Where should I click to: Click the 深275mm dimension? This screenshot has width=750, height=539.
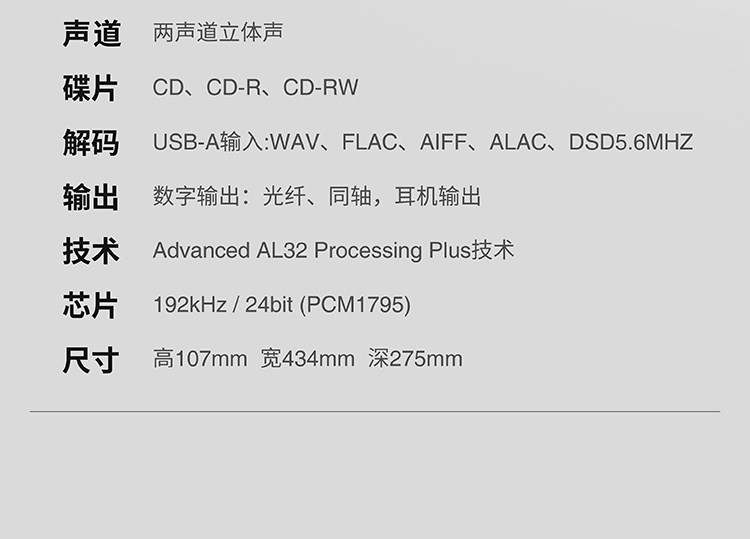415,359
